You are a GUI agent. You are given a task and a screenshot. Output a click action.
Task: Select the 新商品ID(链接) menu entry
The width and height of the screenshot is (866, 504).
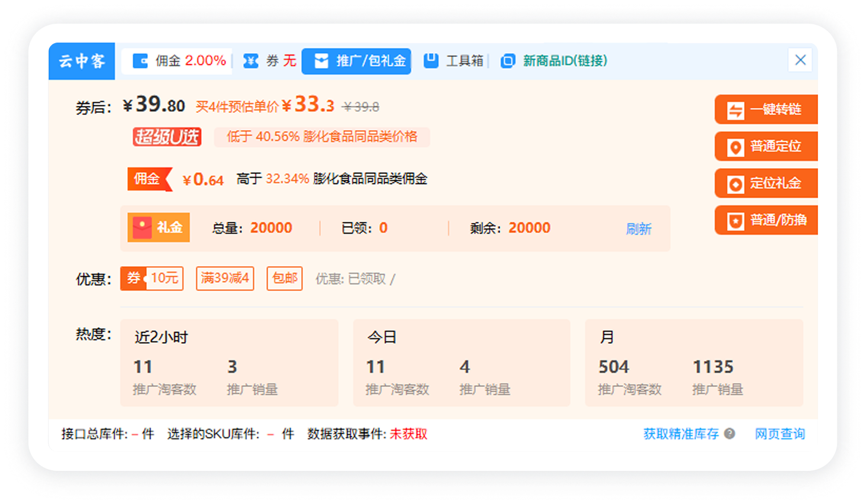tap(564, 60)
